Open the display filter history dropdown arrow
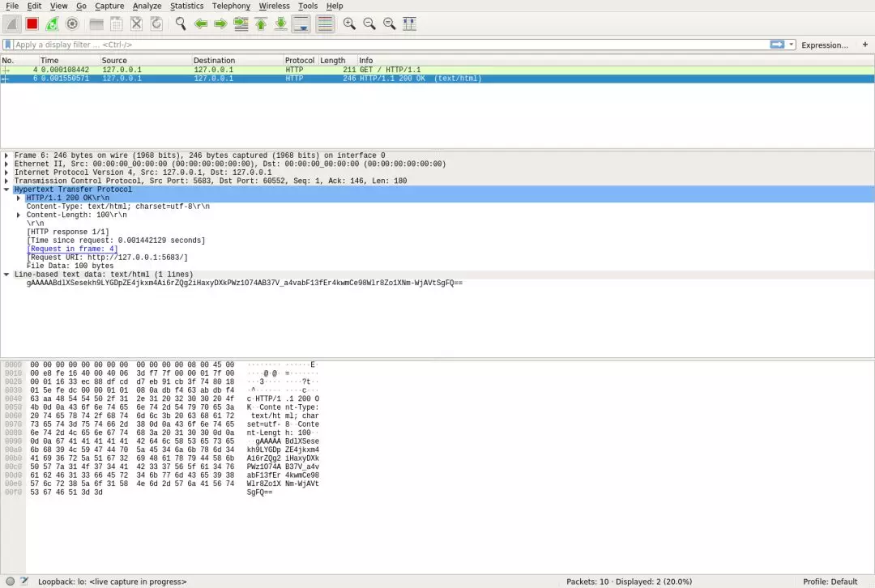The height and width of the screenshot is (588, 875). point(791,45)
